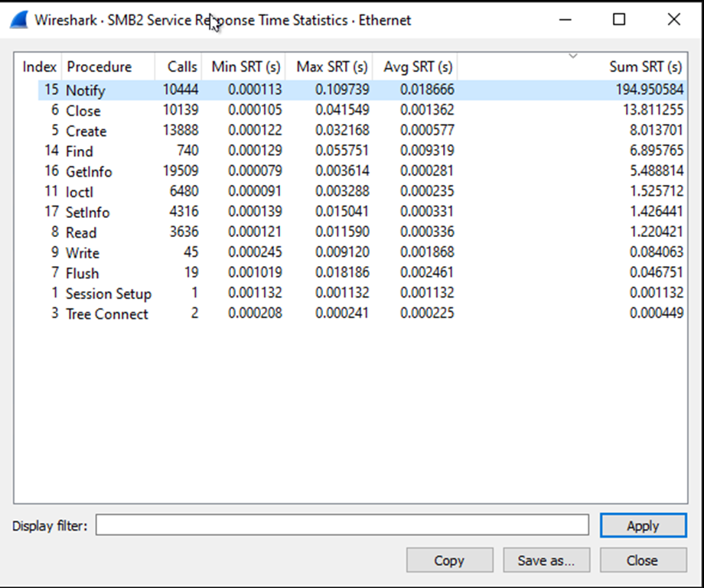
Task: Select the GetInfo procedure row
Action: coord(362,171)
